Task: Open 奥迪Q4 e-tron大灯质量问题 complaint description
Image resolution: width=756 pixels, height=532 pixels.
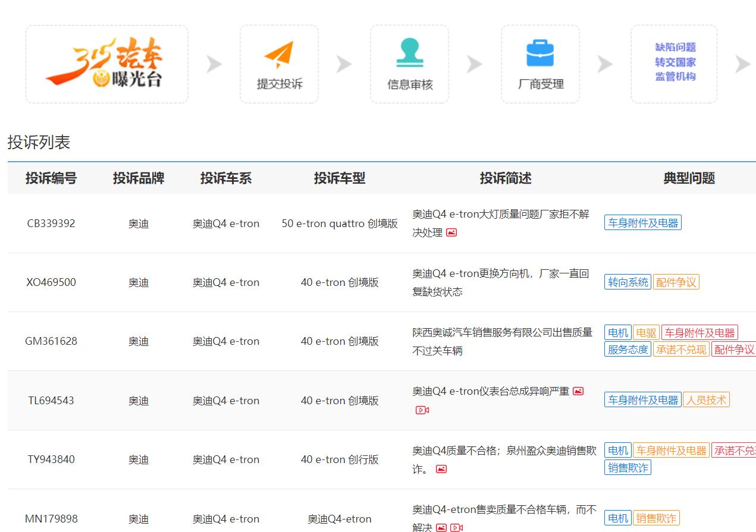Action: [501, 215]
